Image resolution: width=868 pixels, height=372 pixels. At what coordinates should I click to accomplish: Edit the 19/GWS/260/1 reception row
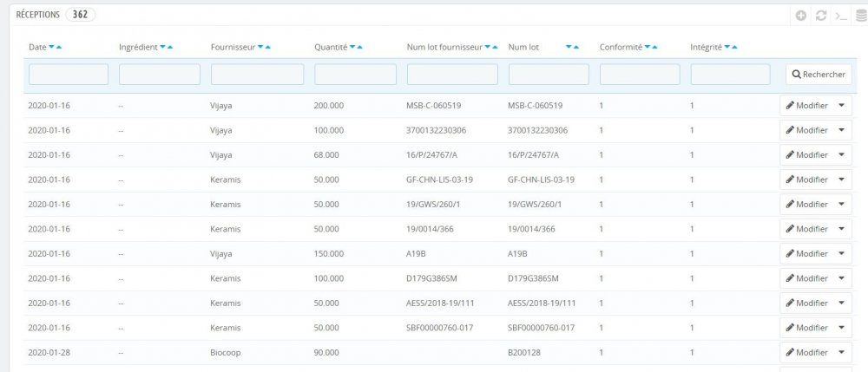point(806,204)
